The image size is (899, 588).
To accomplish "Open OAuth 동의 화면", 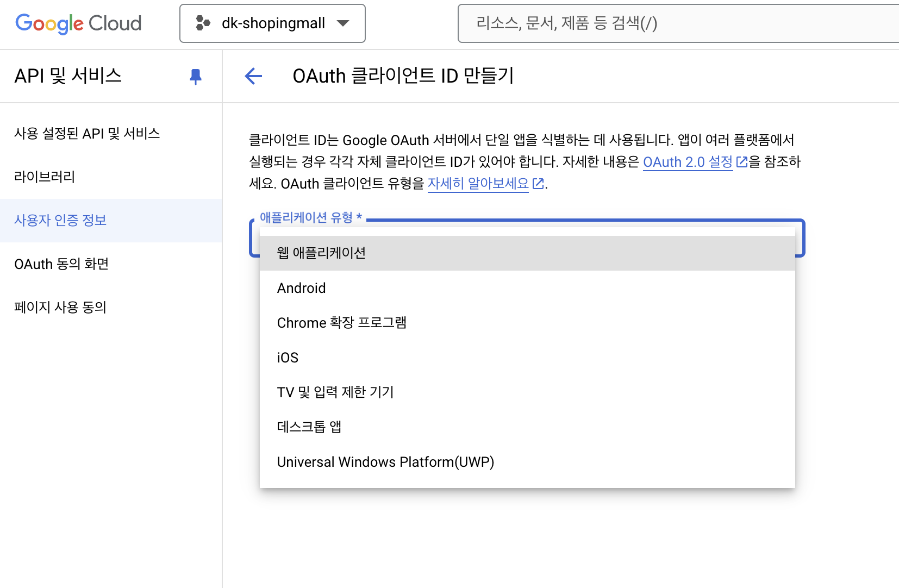I will [x=111, y=264].
